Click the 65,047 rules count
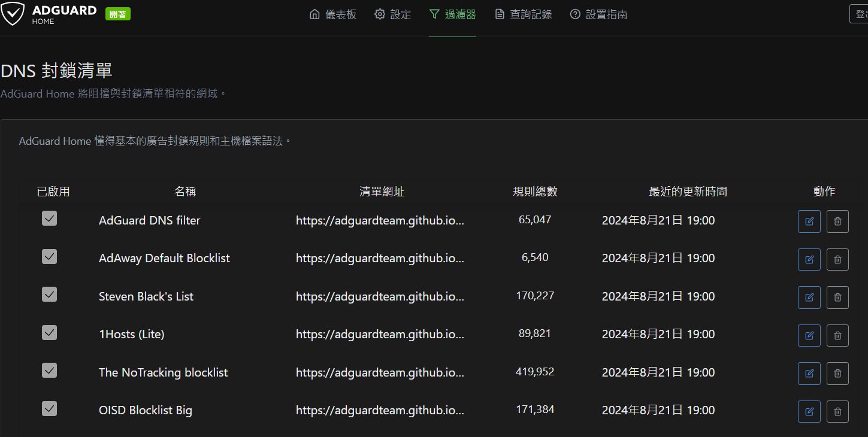The image size is (868, 437). click(535, 220)
